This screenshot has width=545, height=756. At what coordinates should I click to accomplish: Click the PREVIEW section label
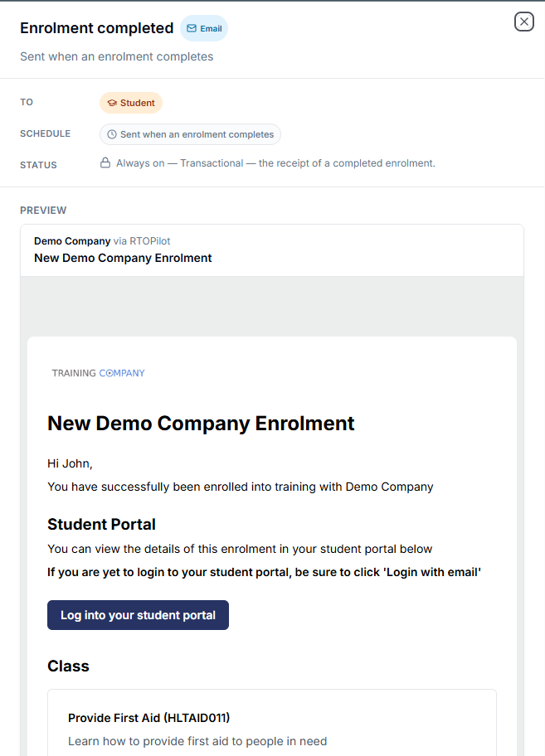pos(43,211)
